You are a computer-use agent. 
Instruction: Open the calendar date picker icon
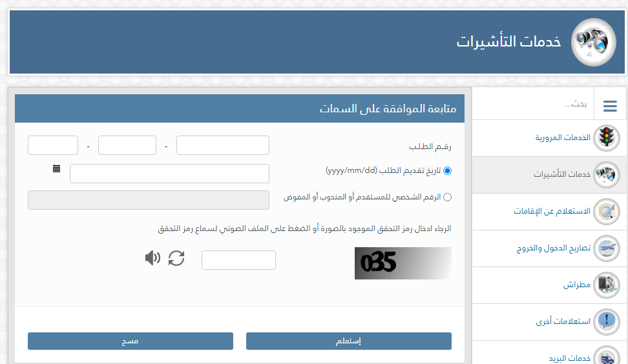pyautogui.click(x=57, y=168)
